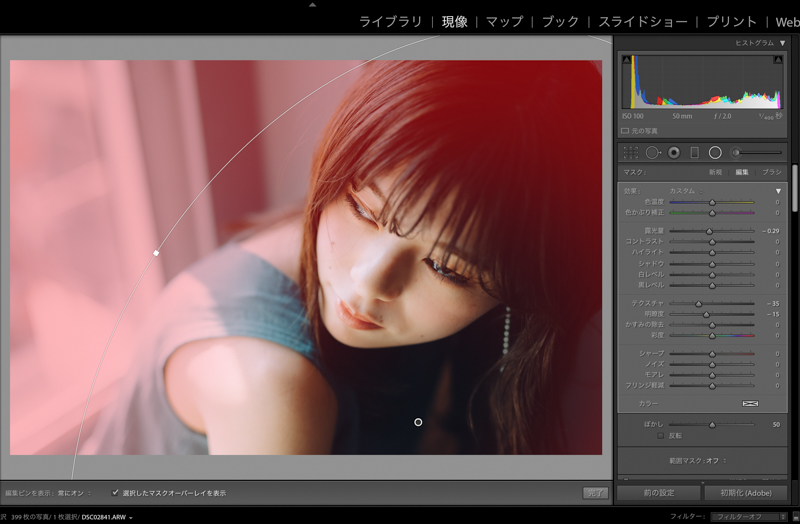This screenshot has height=524, width=800.
Task: Click the テクスチャ slider handle
Action: tap(698, 304)
